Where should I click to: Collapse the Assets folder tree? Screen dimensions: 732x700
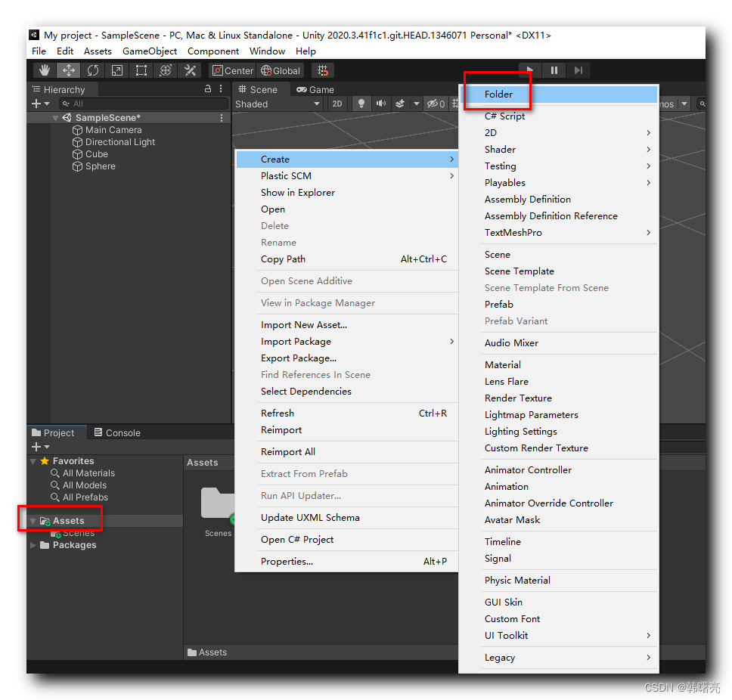tap(33, 521)
